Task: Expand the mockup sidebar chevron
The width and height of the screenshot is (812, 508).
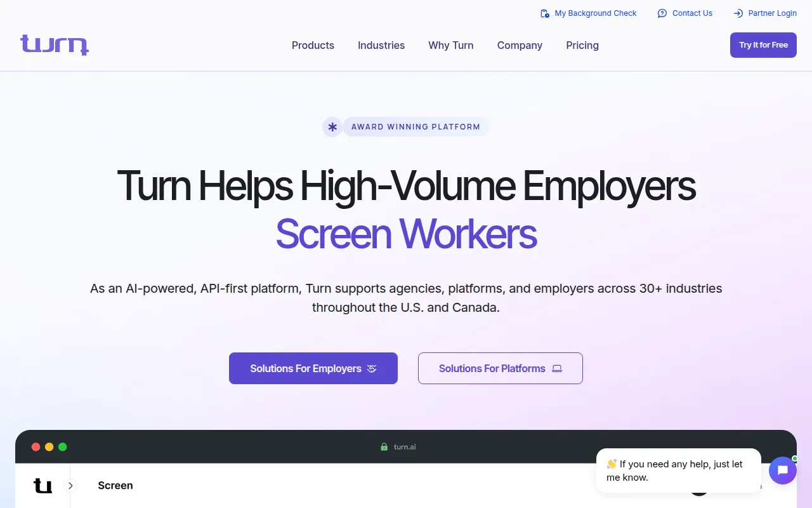Action: click(x=70, y=486)
